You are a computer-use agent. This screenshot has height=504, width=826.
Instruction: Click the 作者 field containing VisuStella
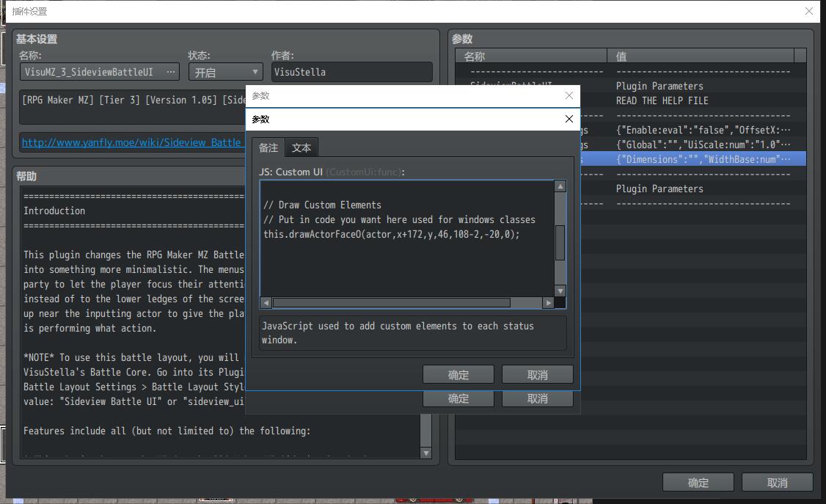pyautogui.click(x=351, y=72)
